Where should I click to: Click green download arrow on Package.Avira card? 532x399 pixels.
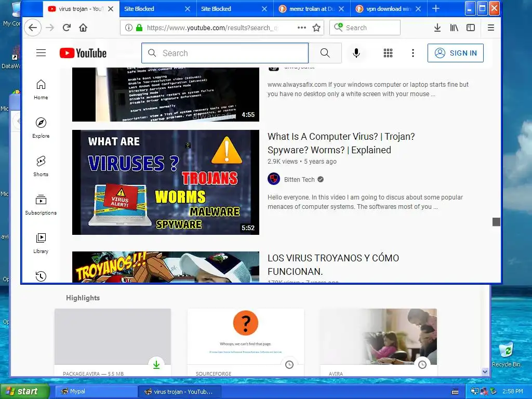(x=156, y=365)
